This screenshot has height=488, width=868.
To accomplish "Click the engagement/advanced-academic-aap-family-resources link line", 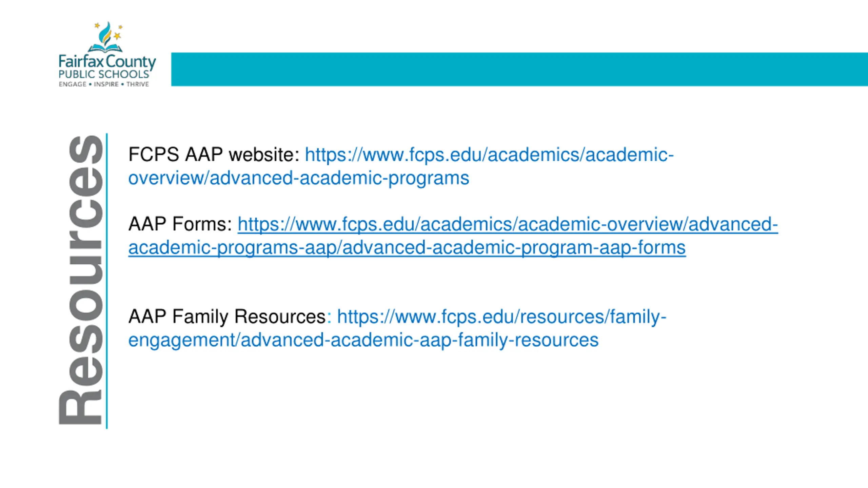I will pyautogui.click(x=363, y=340).
